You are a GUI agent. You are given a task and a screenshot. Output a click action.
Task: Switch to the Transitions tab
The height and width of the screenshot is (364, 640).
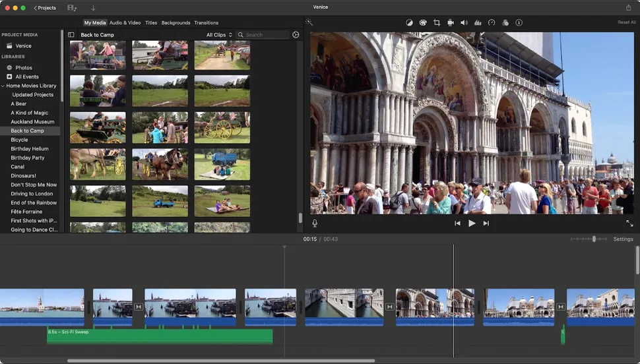pyautogui.click(x=206, y=22)
